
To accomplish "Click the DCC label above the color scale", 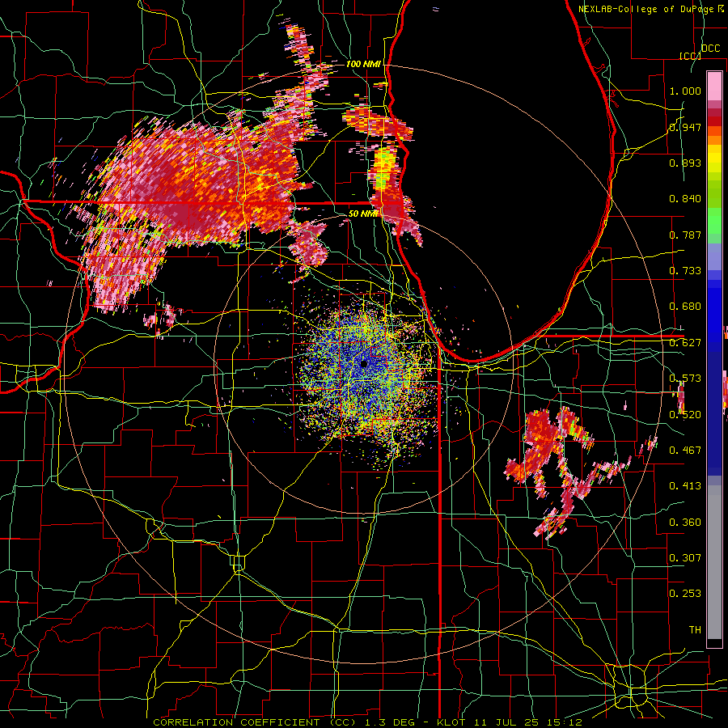I will (711, 49).
